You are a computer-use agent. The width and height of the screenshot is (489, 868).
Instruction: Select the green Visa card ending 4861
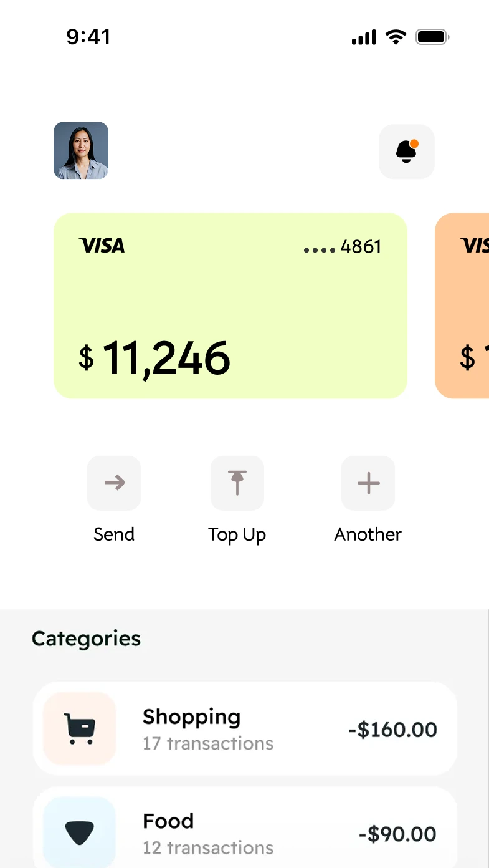[x=230, y=306]
